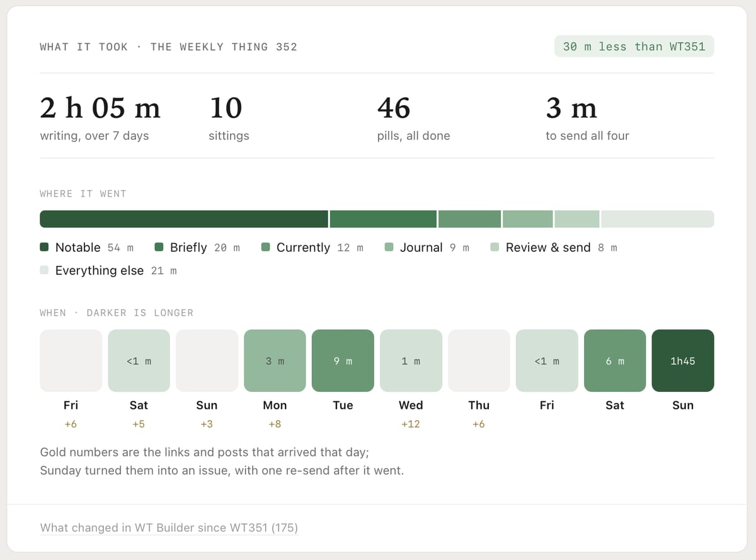Click the 'pills, all done' caption
Viewport: 756px width, 560px height.
[414, 135]
